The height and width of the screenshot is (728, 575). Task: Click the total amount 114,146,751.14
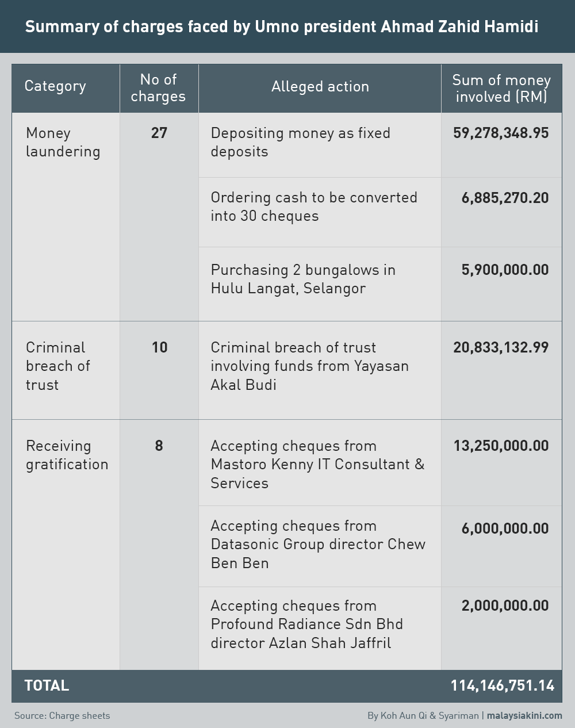[503, 685]
